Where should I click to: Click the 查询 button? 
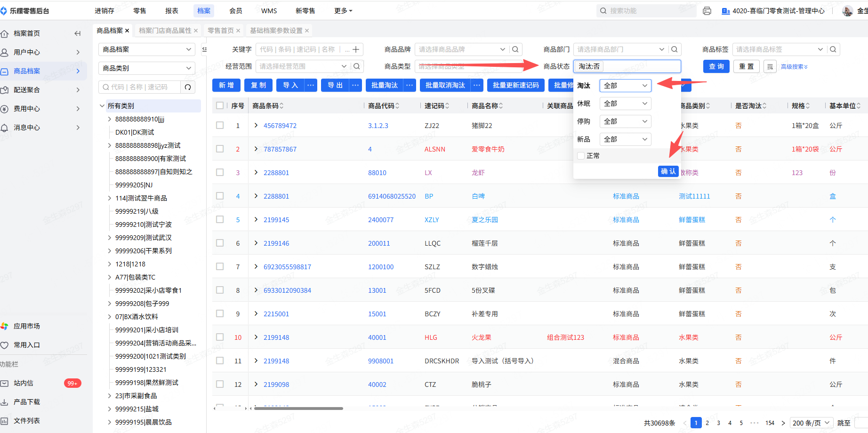[x=716, y=67]
